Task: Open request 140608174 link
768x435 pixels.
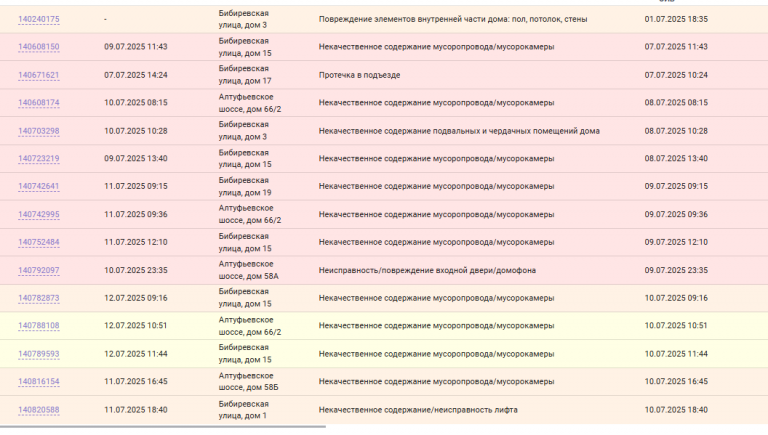Action: pos(39,103)
